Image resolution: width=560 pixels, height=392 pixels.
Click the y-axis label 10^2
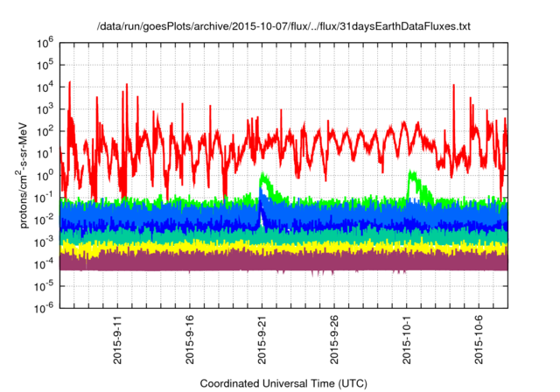coord(45,132)
